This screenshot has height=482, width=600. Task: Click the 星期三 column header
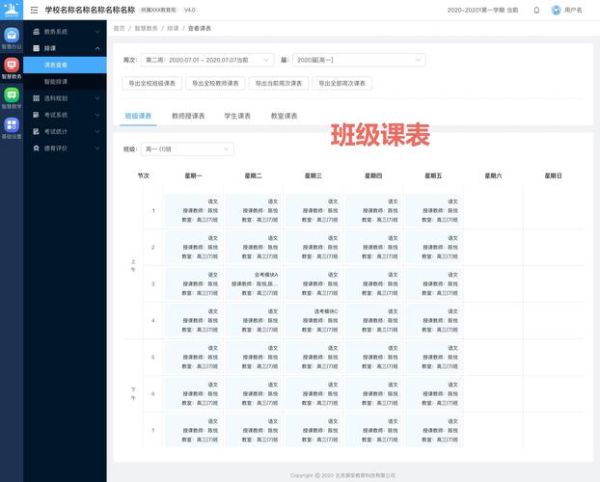coord(313,176)
